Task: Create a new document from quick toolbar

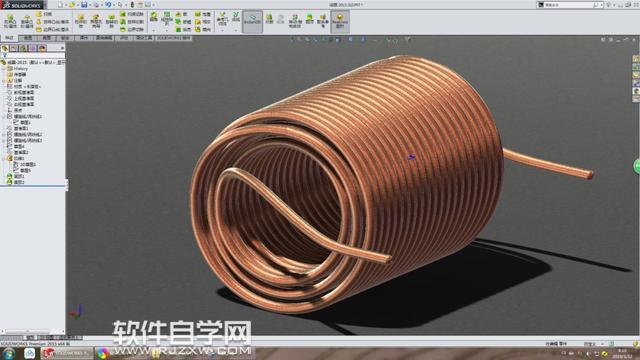Action: (60, 4)
